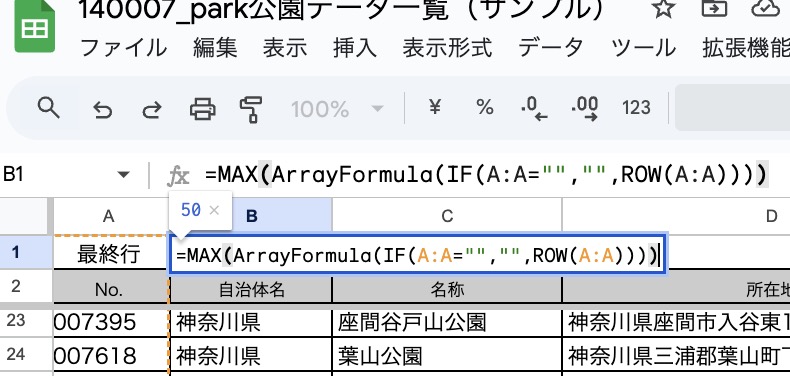Increase decimal places
The height and width of the screenshot is (376, 790).
click(x=585, y=108)
